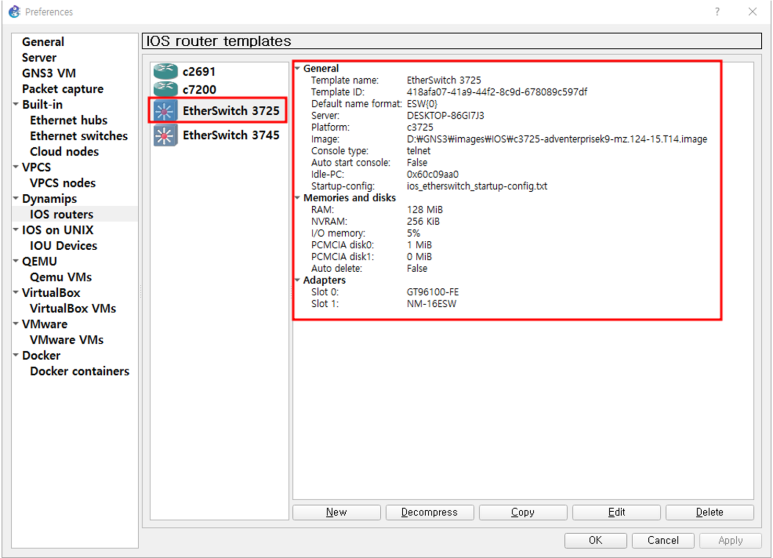Select the c2691 router template icon
This screenshot has height=558, width=773.
point(165,72)
